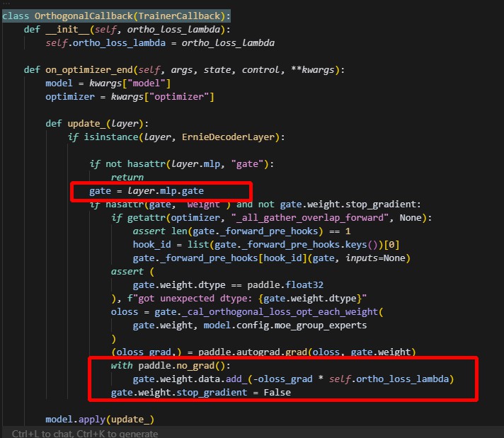Click the model.apply(update_) line
This screenshot has height=438, width=504.
point(99,420)
